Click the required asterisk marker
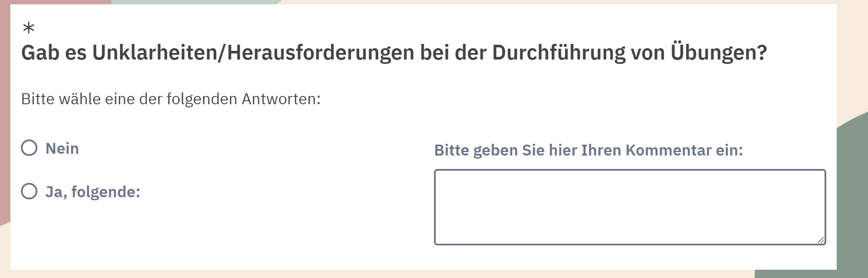The width and height of the screenshot is (868, 278). [x=29, y=29]
